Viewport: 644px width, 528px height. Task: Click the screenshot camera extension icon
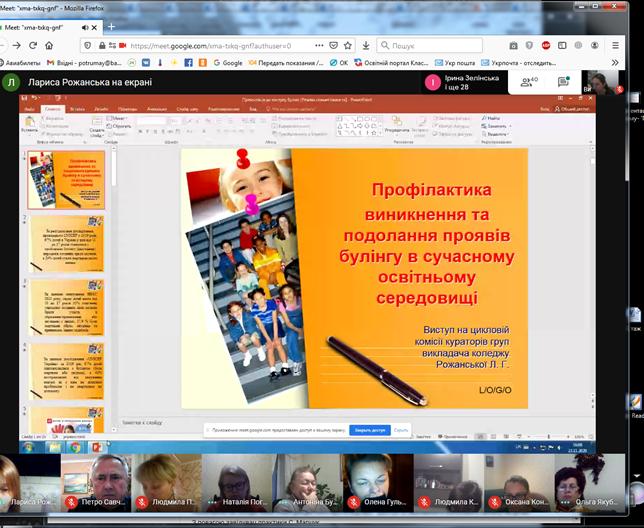[513, 46]
